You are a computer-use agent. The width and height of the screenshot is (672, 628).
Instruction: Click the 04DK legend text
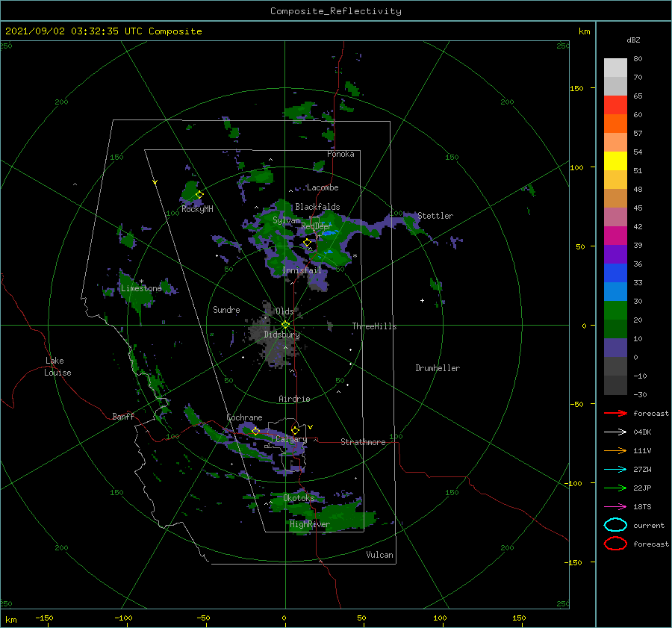[x=642, y=432]
